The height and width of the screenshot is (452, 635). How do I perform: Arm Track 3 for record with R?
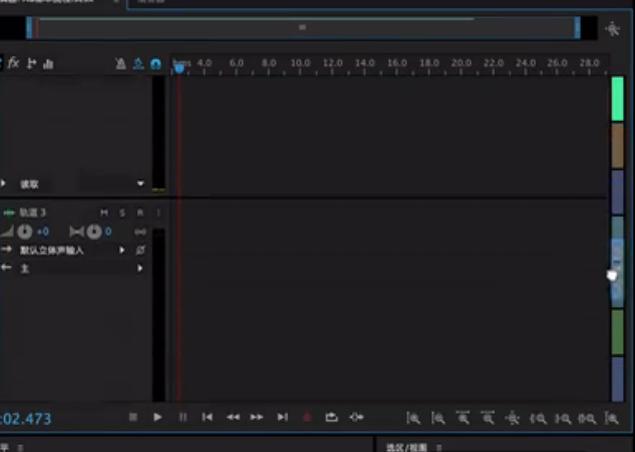click(140, 213)
